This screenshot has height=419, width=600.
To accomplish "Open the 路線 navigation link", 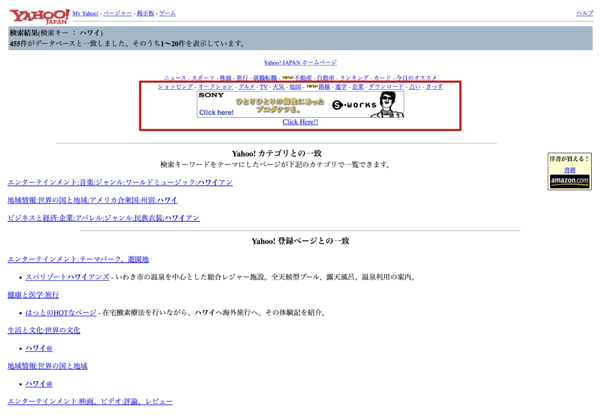I will 324,87.
